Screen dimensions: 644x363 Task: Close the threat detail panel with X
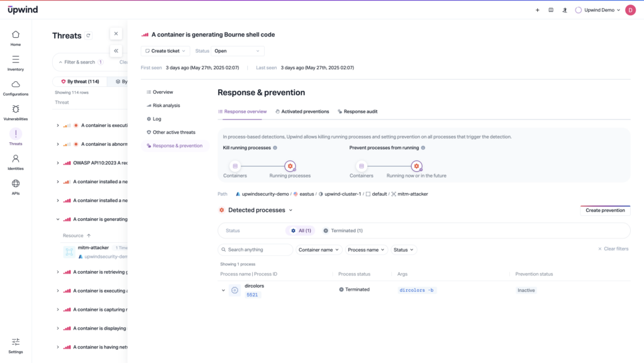[116, 34]
